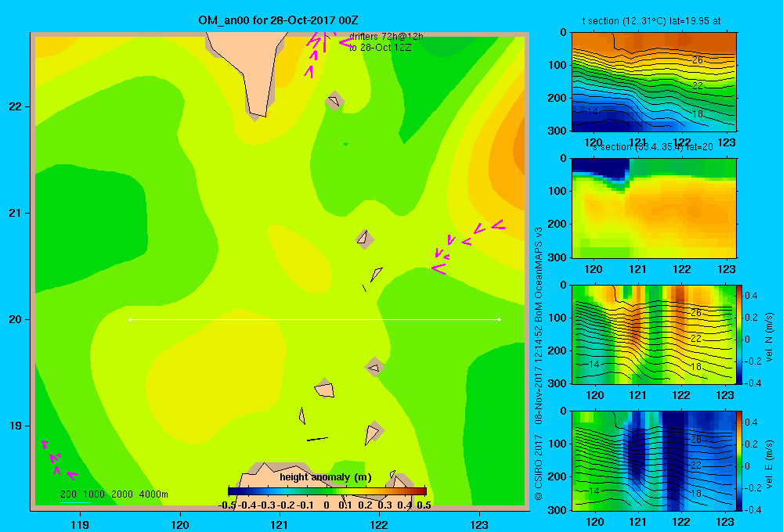Screen dimensions: 783x532
Task: Click longitude label 123 on the main map
Action: click(x=479, y=524)
